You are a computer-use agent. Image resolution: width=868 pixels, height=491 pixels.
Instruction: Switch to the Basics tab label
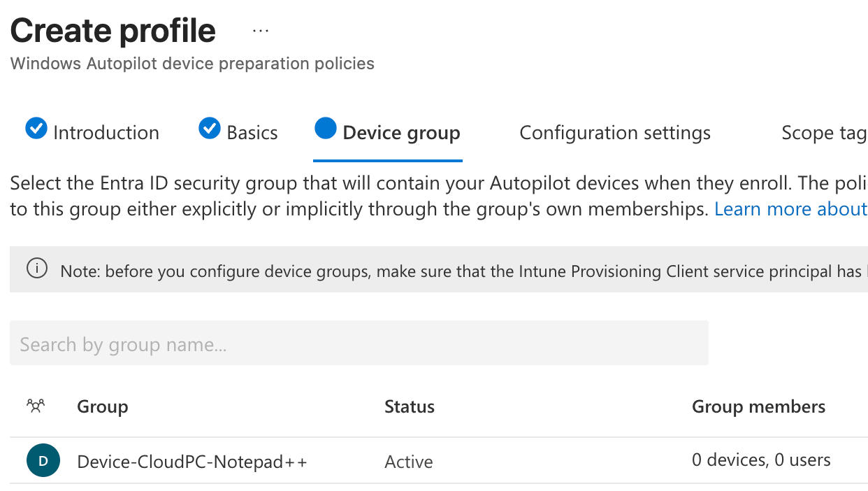(252, 133)
